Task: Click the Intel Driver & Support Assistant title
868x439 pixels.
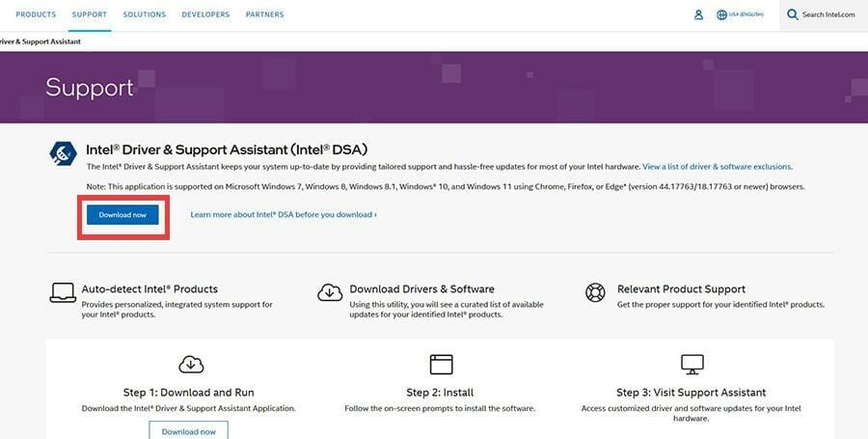Action: tap(227, 150)
